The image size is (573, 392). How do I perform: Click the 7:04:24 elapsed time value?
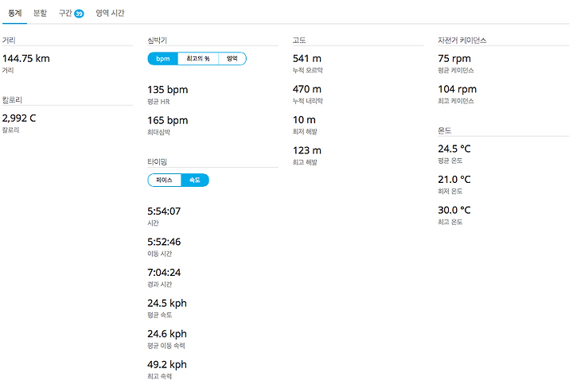pos(164,273)
